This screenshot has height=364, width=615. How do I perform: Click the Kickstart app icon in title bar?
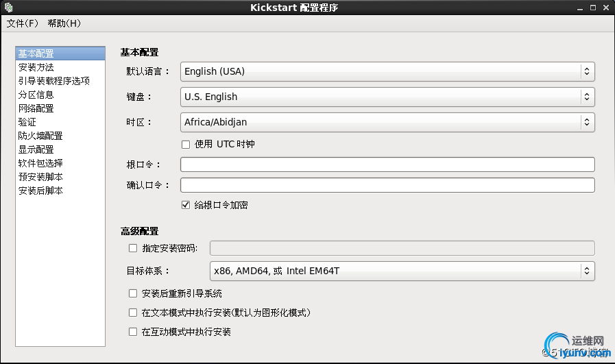click(9, 8)
